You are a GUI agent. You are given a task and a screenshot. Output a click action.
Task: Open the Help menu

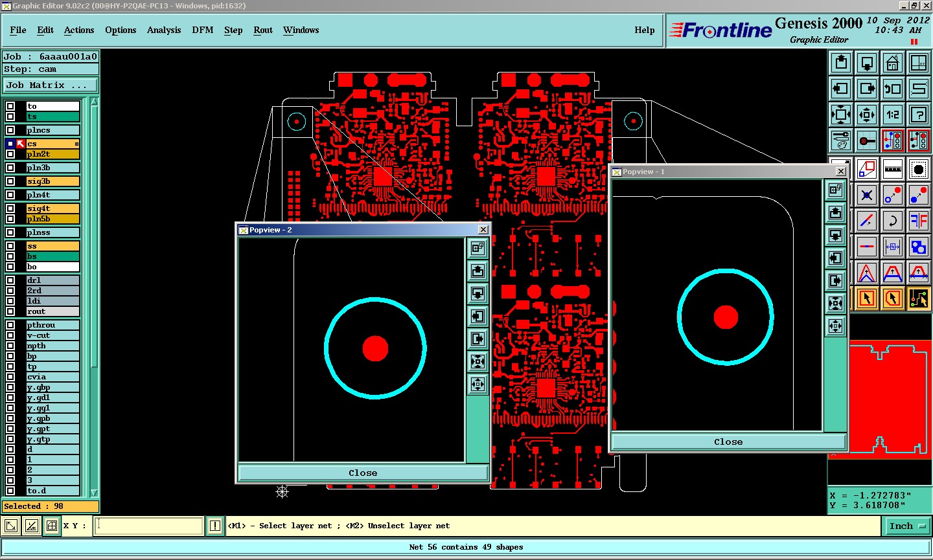click(645, 30)
